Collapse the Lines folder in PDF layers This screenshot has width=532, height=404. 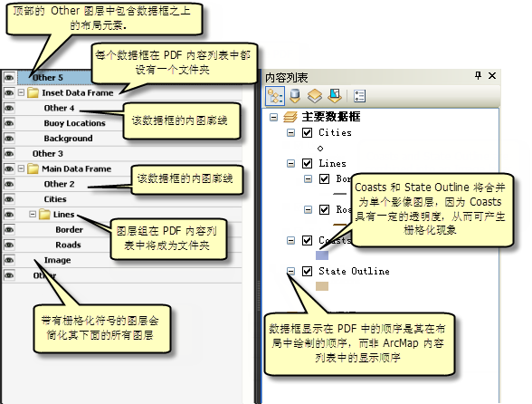(33, 215)
